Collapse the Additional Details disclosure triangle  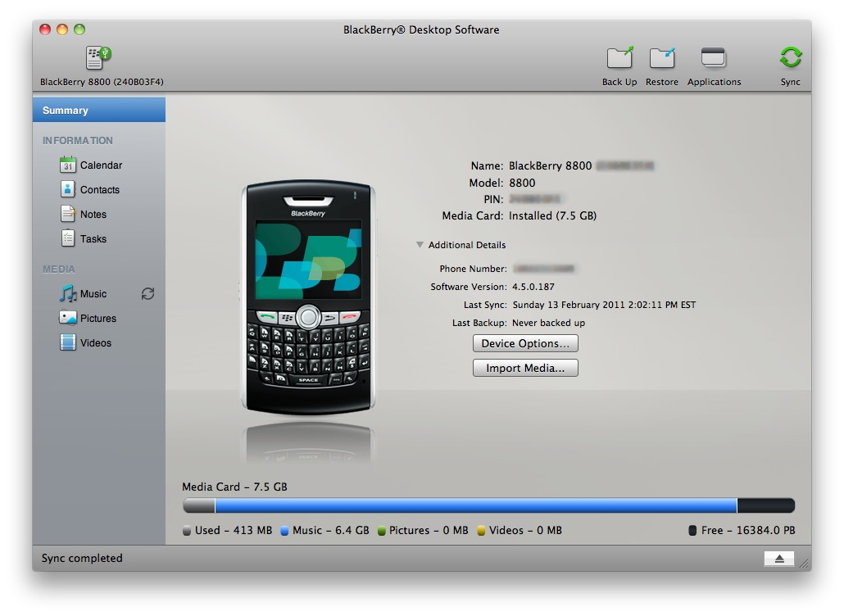(420, 245)
